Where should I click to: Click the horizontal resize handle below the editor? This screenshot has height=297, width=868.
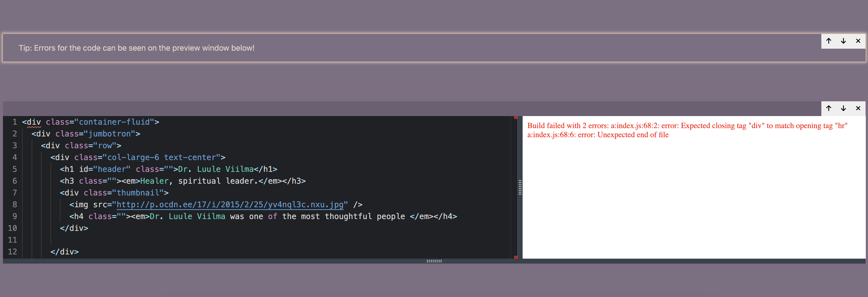coord(434,261)
